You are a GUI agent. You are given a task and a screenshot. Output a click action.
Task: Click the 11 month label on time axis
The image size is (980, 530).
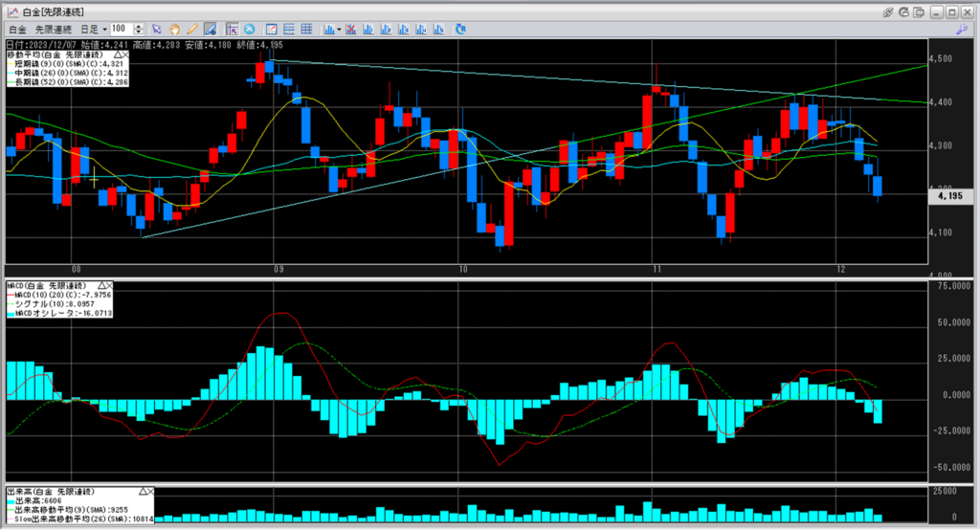pyautogui.click(x=657, y=270)
